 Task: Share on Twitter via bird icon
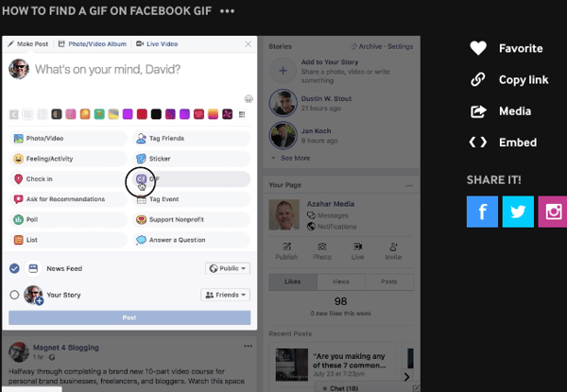[518, 212]
